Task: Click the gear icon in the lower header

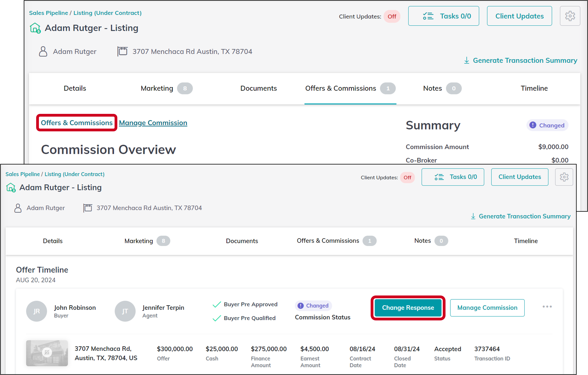Action: pos(564,177)
